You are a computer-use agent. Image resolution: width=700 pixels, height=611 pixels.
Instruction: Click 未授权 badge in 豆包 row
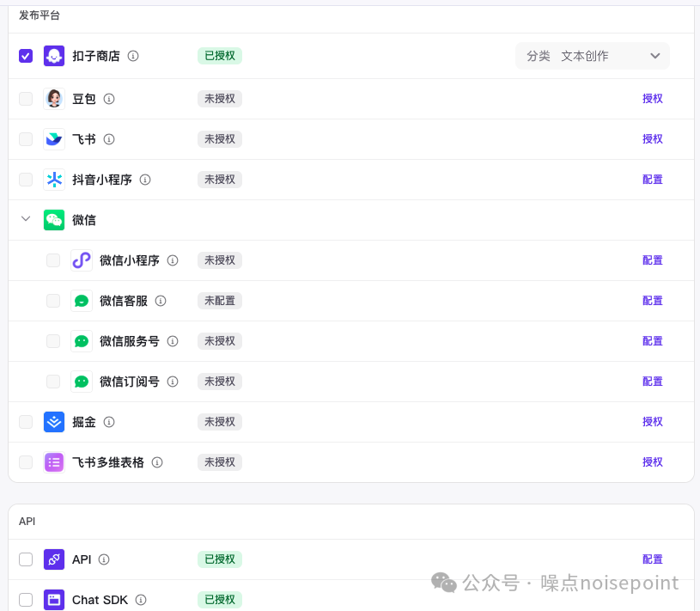[220, 99]
